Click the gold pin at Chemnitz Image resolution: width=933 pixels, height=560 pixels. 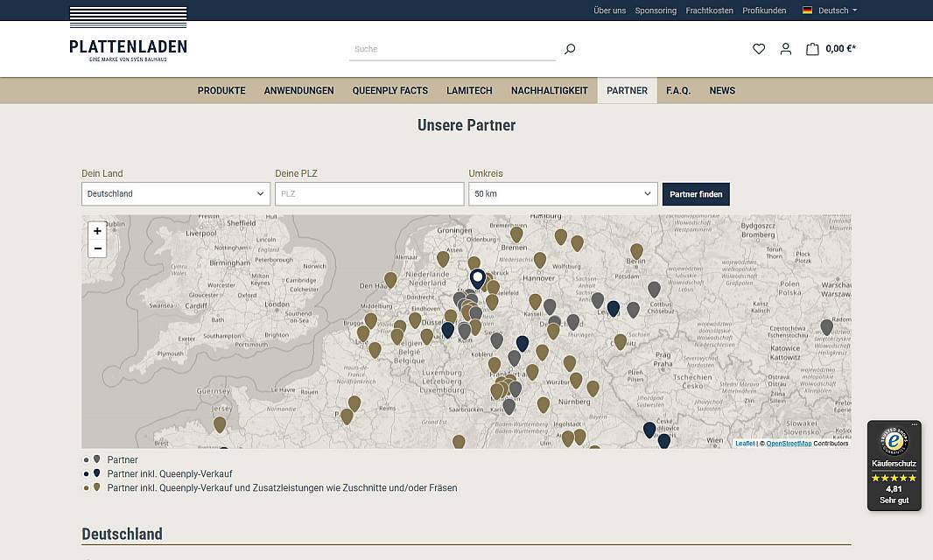click(620, 341)
